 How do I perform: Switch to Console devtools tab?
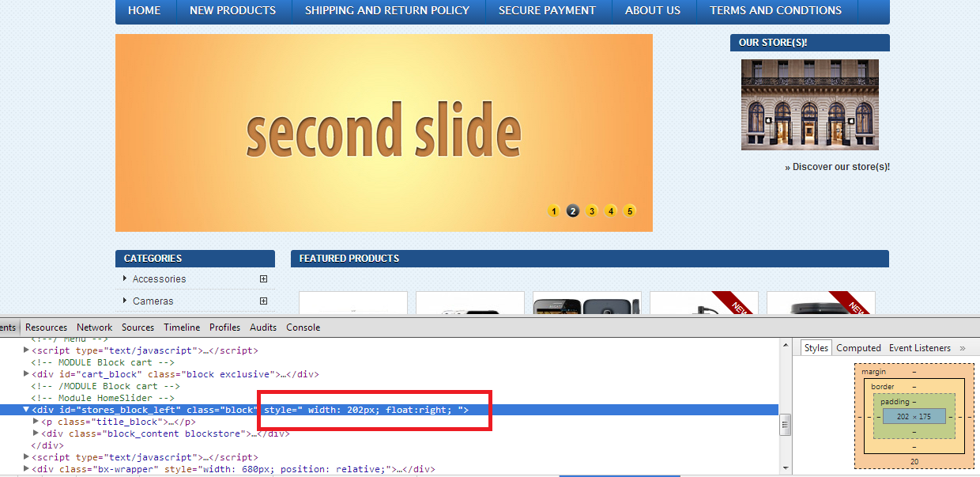(303, 327)
